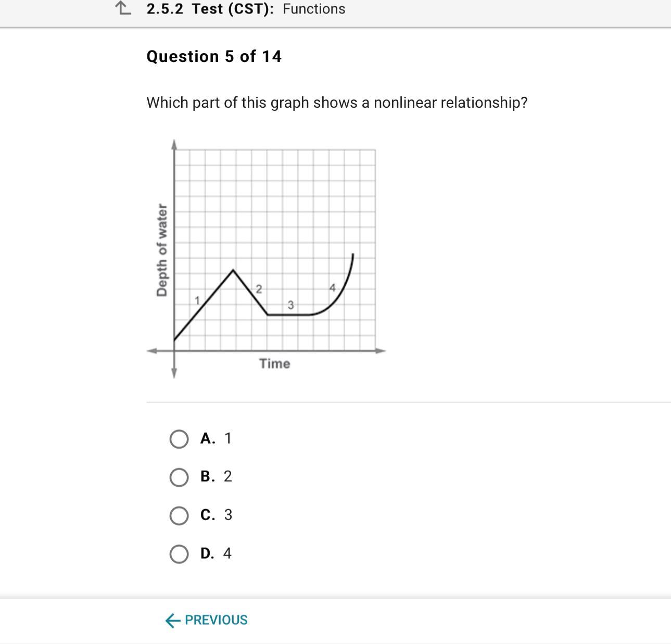Click the "Time" axis label
671x644 pixels.
click(275, 363)
